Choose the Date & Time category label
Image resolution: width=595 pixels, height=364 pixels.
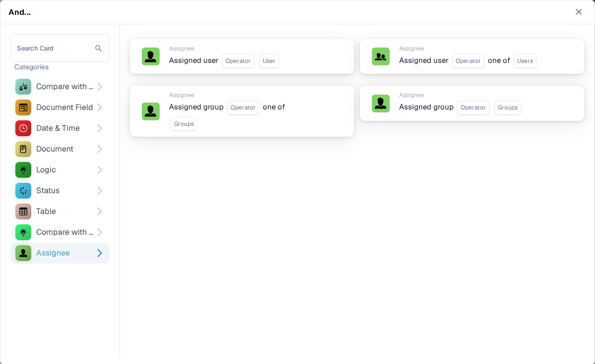point(58,128)
